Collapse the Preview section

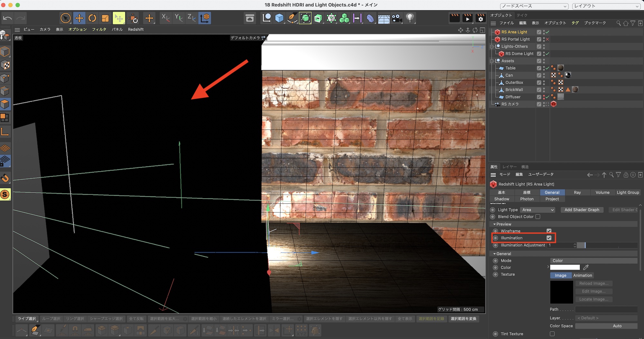(x=495, y=224)
